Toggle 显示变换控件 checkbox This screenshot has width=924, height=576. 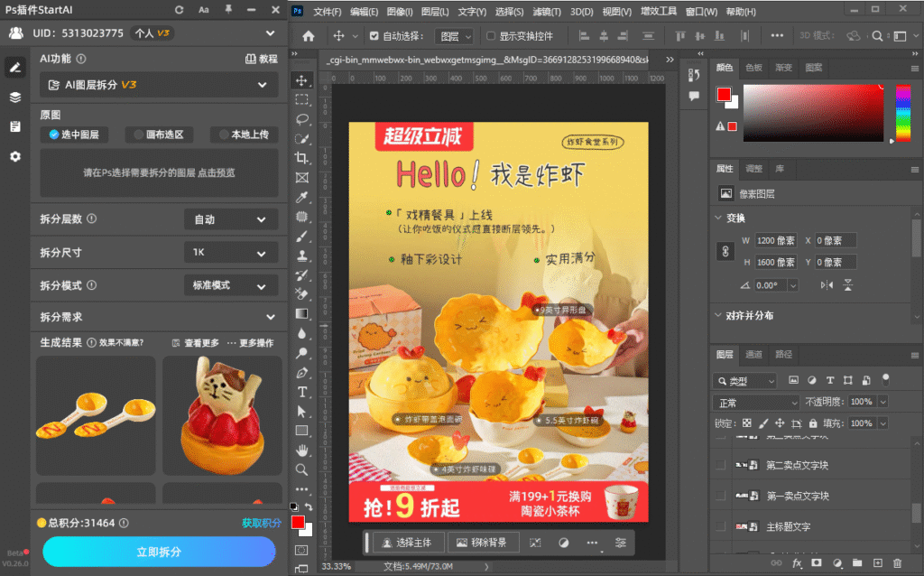pos(490,36)
